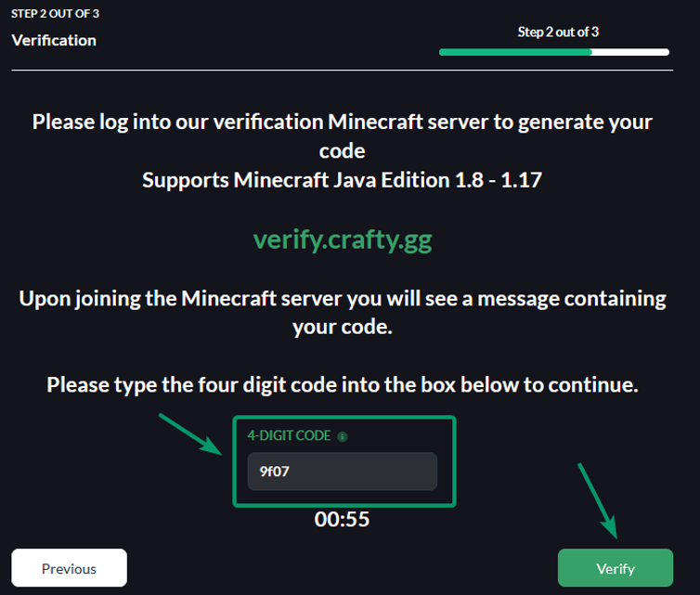Click the 'Please log into our verification' paragraph
This screenshot has width=700, height=595.
(343, 136)
